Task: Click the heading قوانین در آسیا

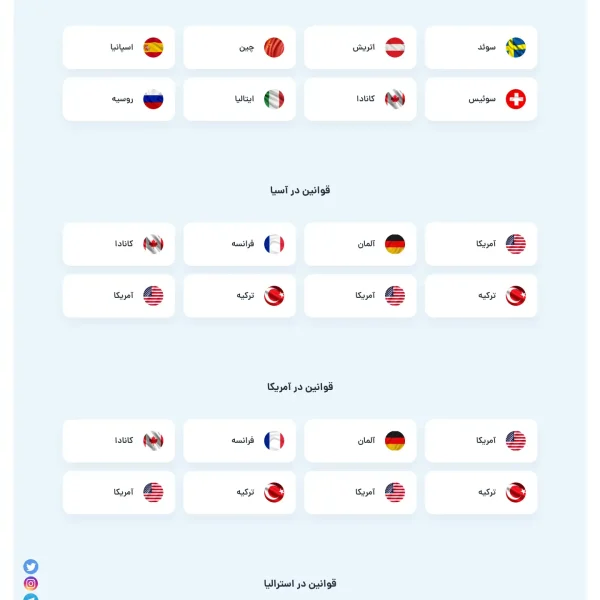Action: coord(300,190)
